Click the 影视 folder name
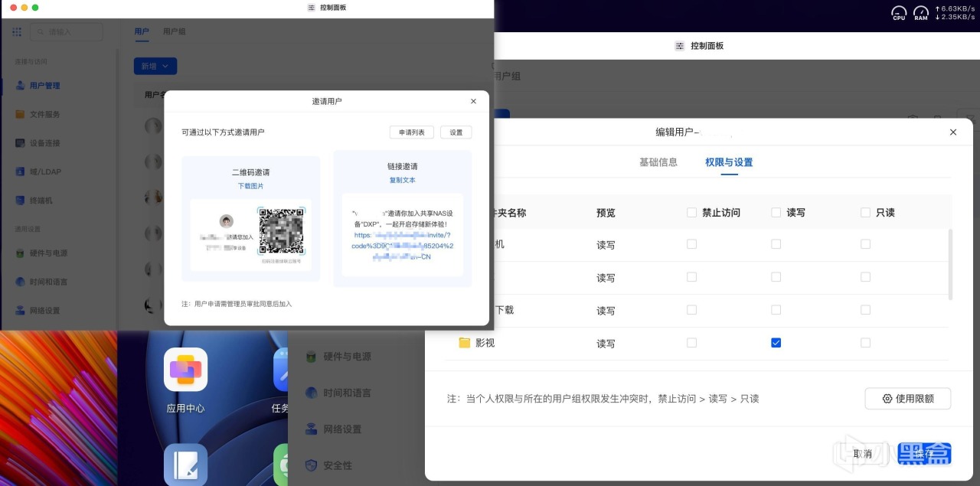This screenshot has width=980, height=486. coord(485,343)
